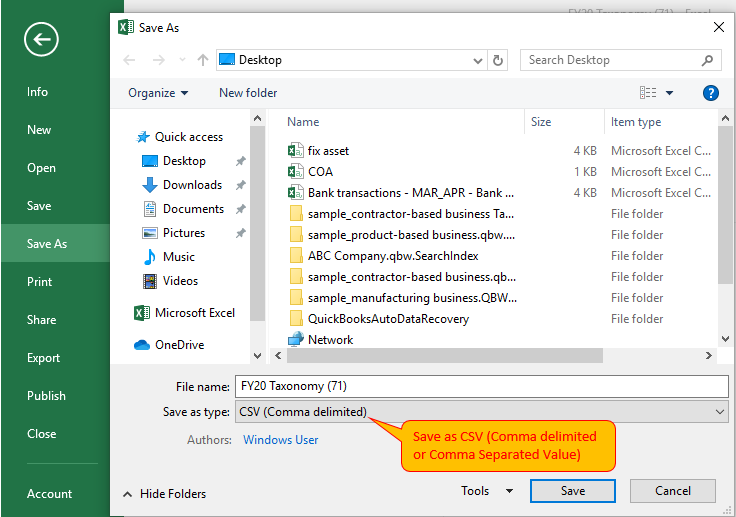Screen dimensions: 736x517
Task: Open Info in the Excel backstage menu
Action: click(x=38, y=92)
